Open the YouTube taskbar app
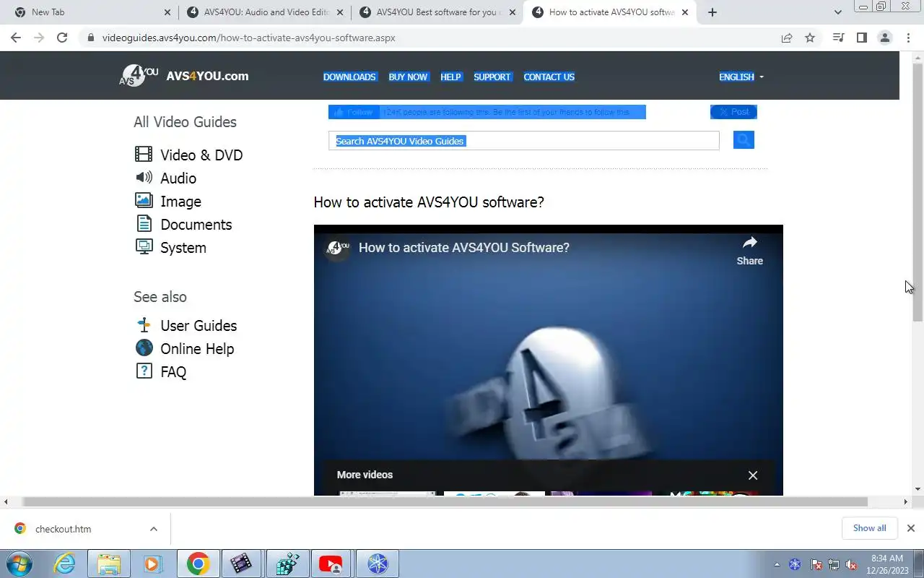The height and width of the screenshot is (578, 924). click(x=330, y=564)
